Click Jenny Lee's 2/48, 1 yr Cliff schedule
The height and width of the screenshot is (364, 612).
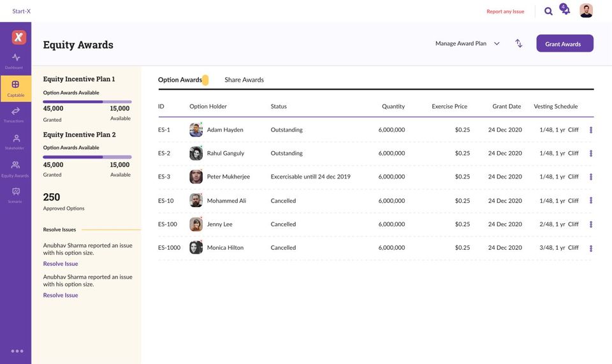559,224
